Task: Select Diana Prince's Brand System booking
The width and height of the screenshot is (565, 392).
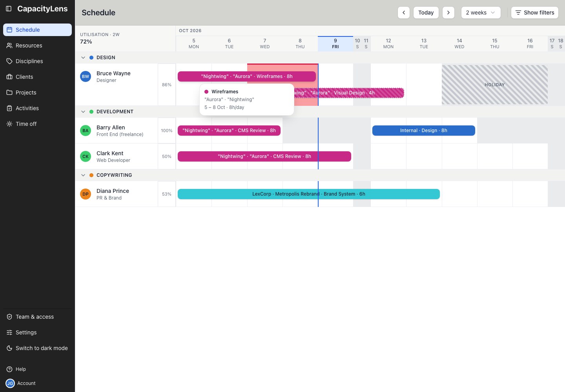Action: pos(309,194)
